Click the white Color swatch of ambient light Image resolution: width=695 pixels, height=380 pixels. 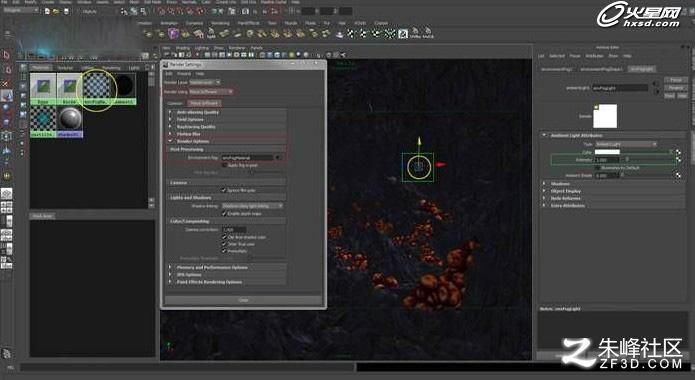(607, 152)
